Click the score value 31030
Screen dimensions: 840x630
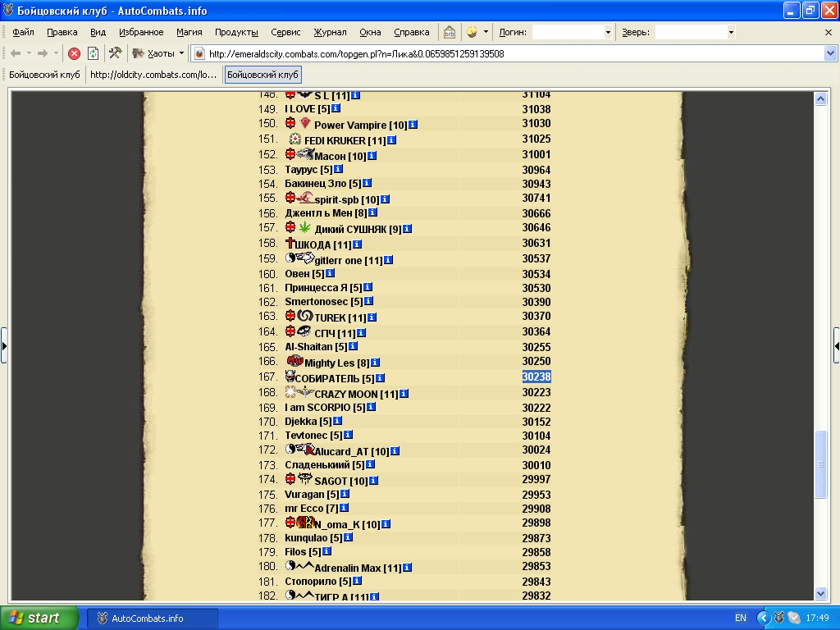[x=536, y=123]
